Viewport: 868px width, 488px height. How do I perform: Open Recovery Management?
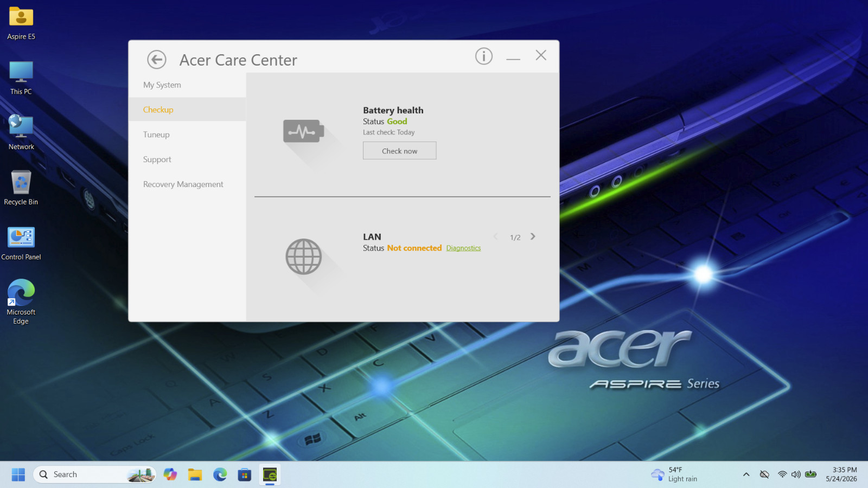[x=183, y=184]
